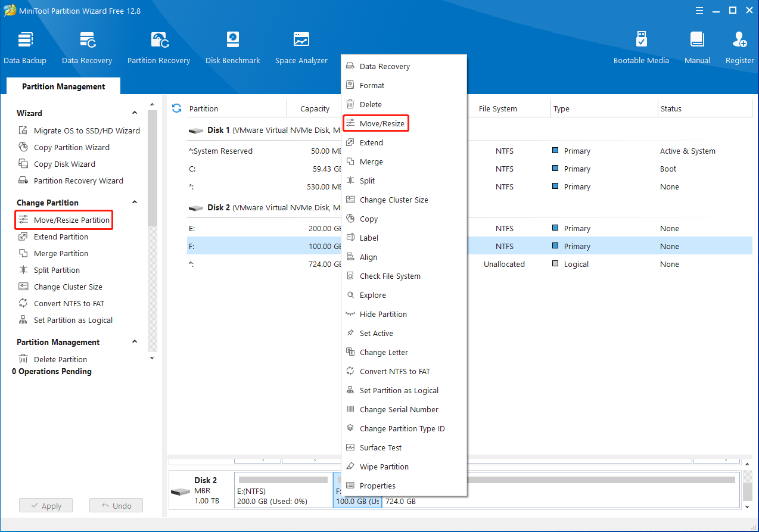Launch Partition Recovery Wizard in sidebar
The image size is (759, 532).
coord(70,181)
